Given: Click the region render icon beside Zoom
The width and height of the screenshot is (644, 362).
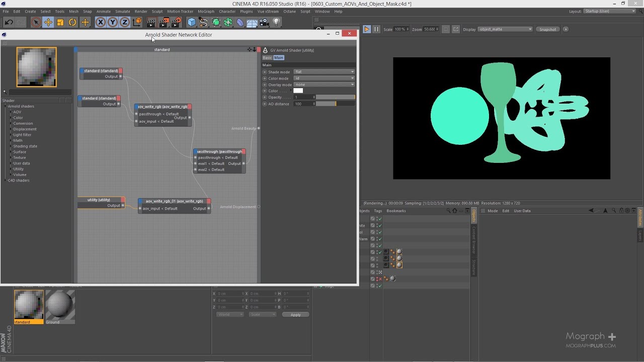Looking at the screenshot, I should pyautogui.click(x=446, y=29).
